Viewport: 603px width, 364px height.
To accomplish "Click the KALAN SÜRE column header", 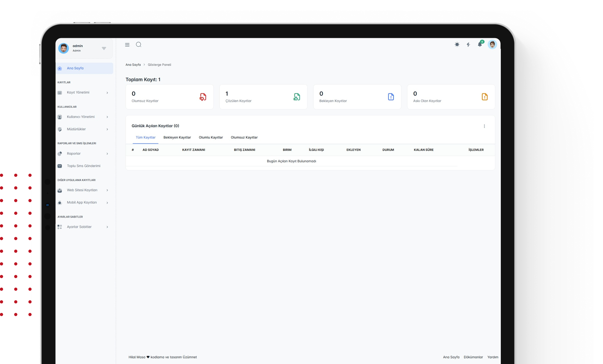I will click(x=424, y=150).
